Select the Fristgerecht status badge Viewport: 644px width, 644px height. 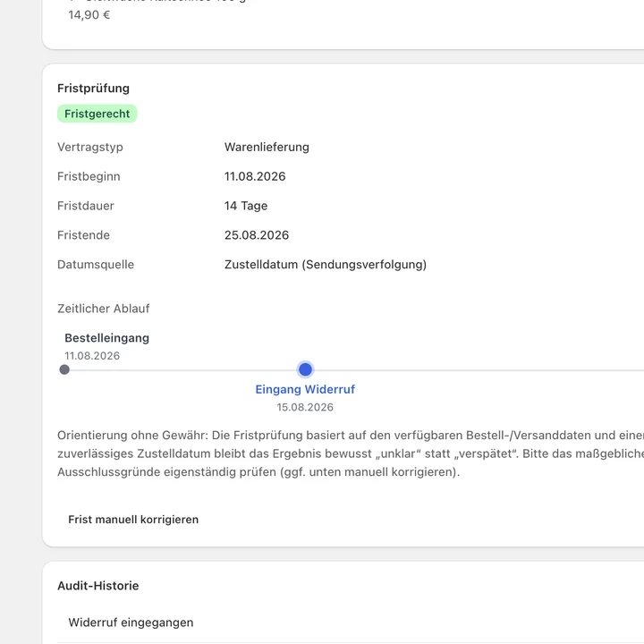tap(97, 114)
